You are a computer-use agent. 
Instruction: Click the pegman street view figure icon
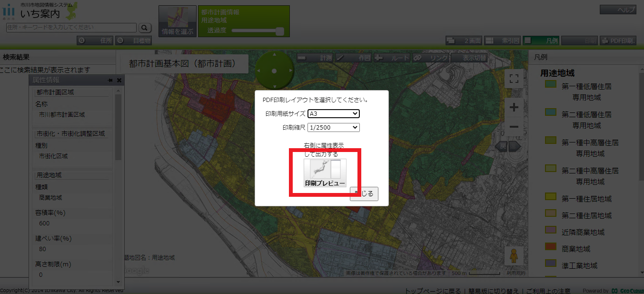513,255
